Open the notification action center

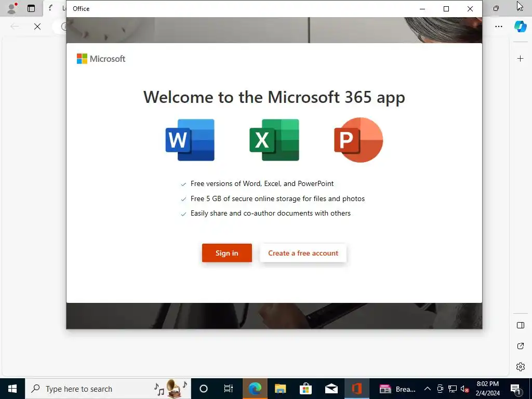515,389
